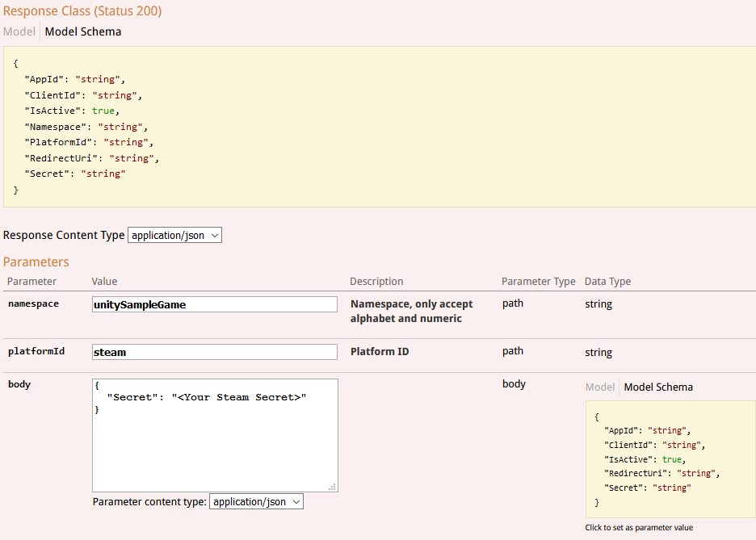Click the 'Data Type' column header
Viewport: 756px width, 540px height.
(608, 282)
